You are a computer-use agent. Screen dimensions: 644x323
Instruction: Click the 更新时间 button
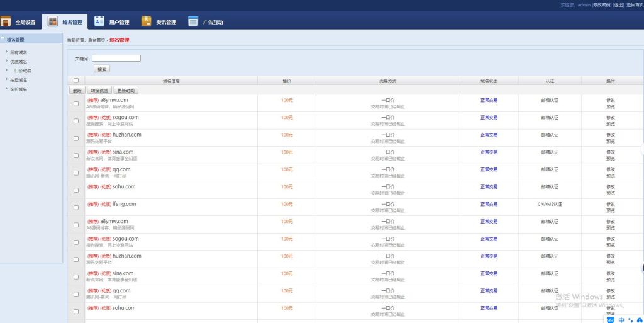pos(126,91)
